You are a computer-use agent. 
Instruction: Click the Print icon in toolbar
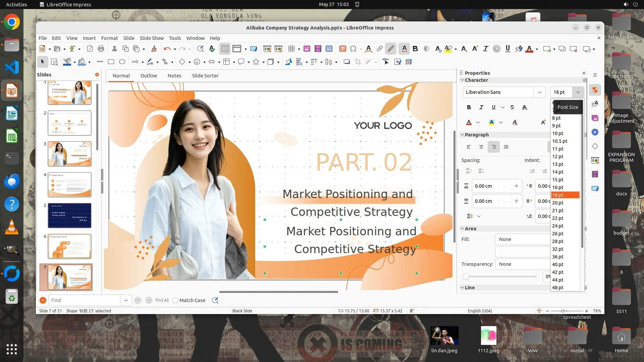click(x=101, y=49)
